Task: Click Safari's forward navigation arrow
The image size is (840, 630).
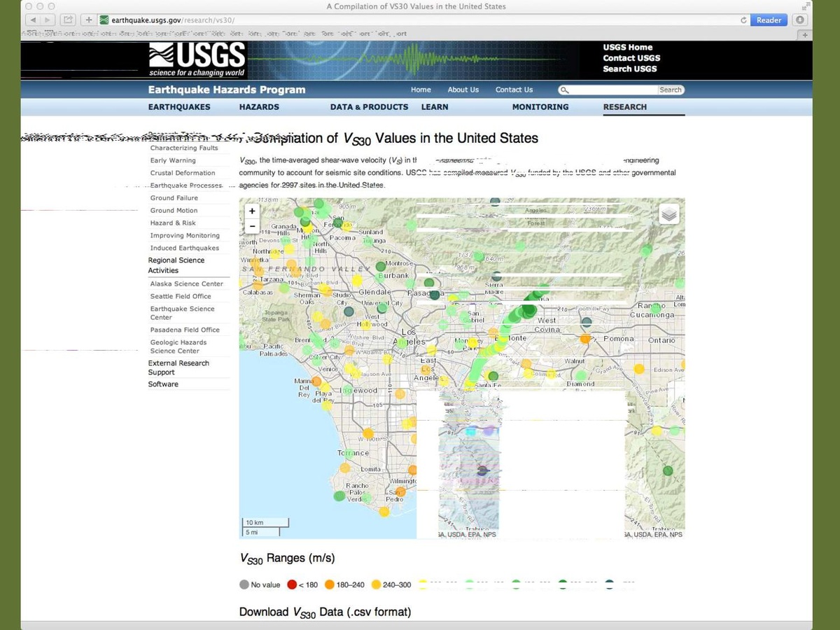Action: (x=48, y=20)
